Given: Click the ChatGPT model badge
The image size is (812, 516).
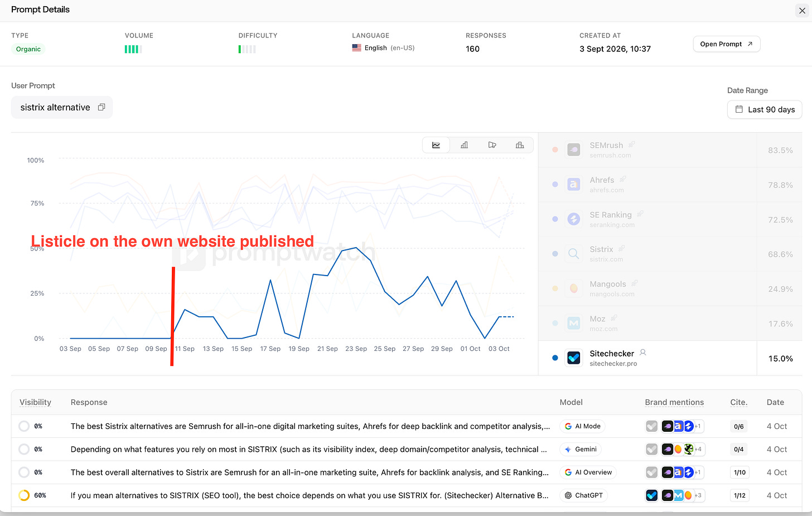Looking at the screenshot, I should [x=583, y=495].
